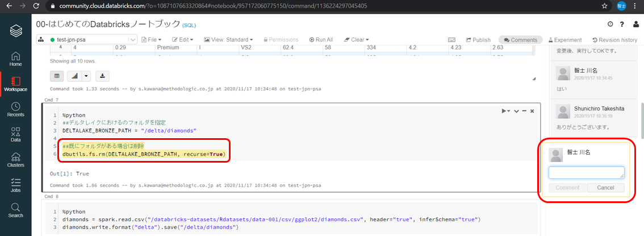The width and height of the screenshot is (644, 236).
Task: Click the notebook title 00-はじめてのDatabricksノートブック
Action: (x=108, y=24)
